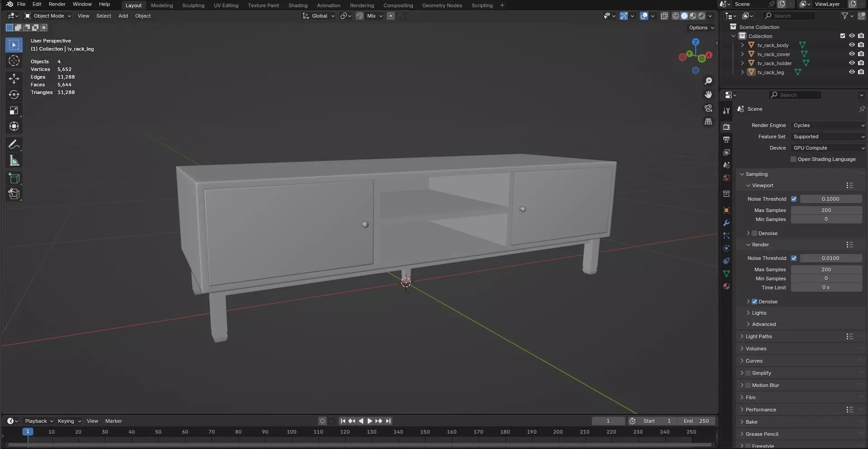Screen dimensions: 868x449
Task: Enable the Motion Blur checkbox
Action: coord(748,385)
